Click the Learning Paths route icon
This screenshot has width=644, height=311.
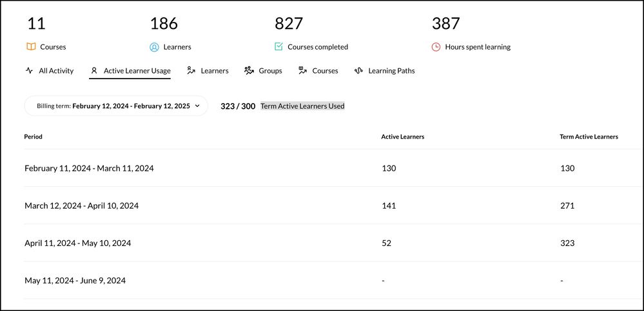pos(358,71)
